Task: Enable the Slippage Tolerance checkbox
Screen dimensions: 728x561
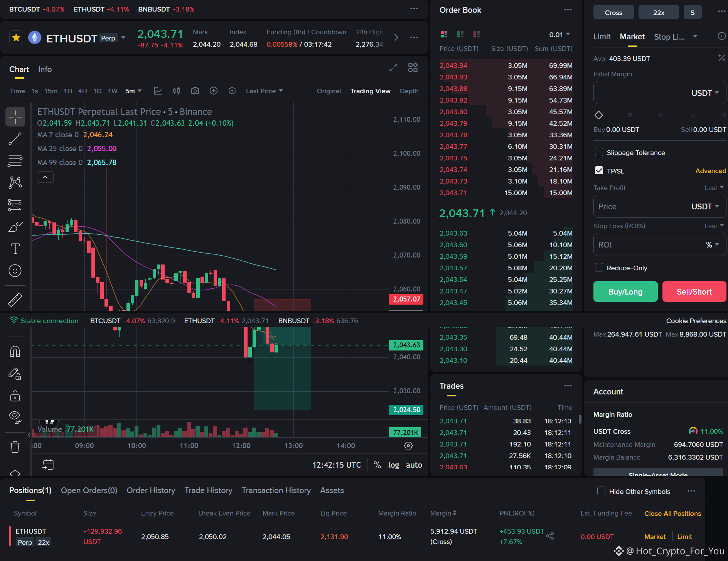Action: [x=599, y=152]
